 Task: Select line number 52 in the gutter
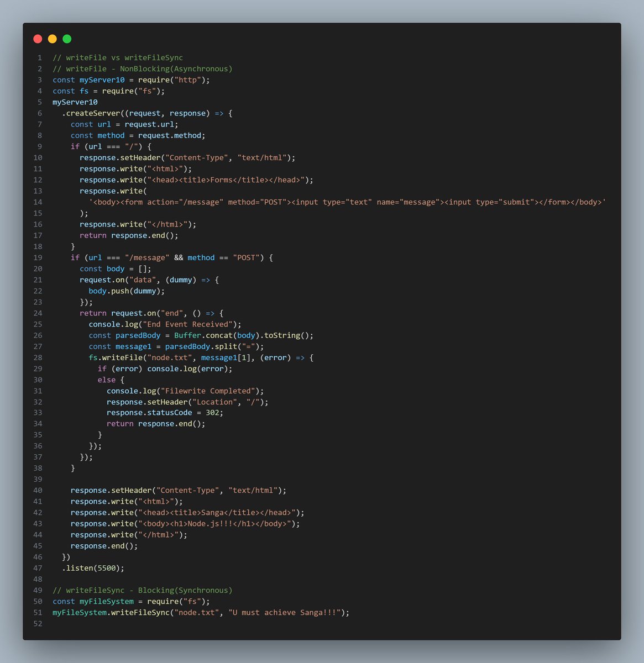coord(38,623)
